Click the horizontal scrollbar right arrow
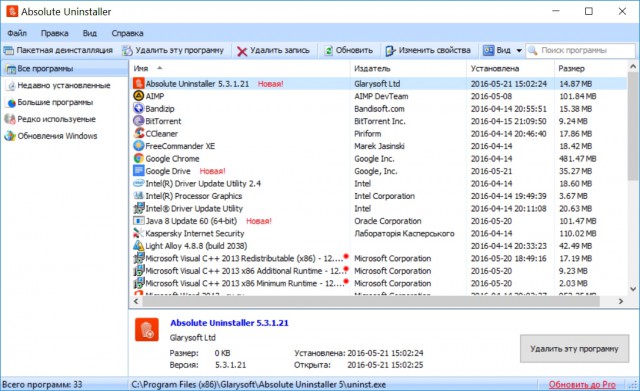 [621, 301]
